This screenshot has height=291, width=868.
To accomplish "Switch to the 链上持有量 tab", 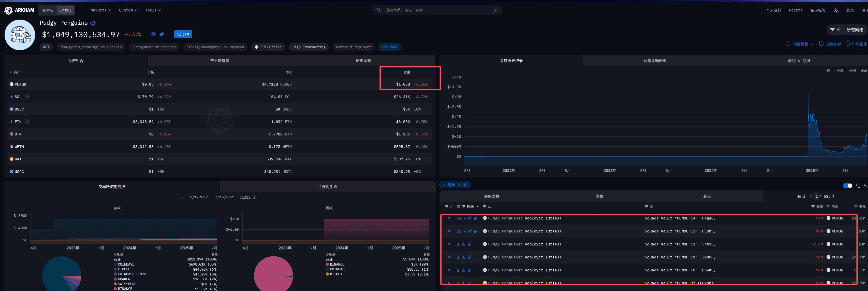I will (219, 61).
